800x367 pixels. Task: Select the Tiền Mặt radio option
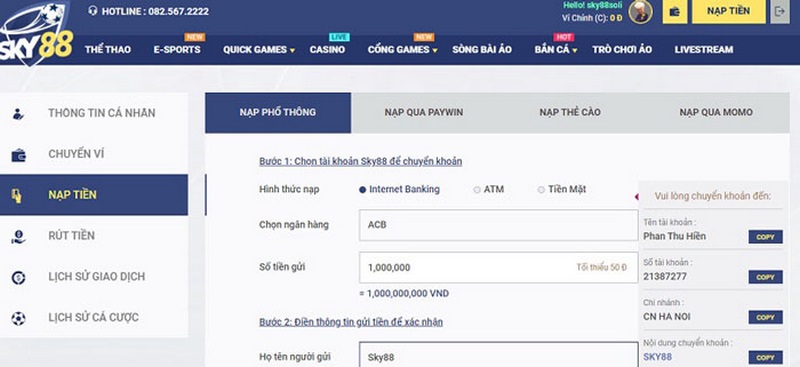coord(541,189)
